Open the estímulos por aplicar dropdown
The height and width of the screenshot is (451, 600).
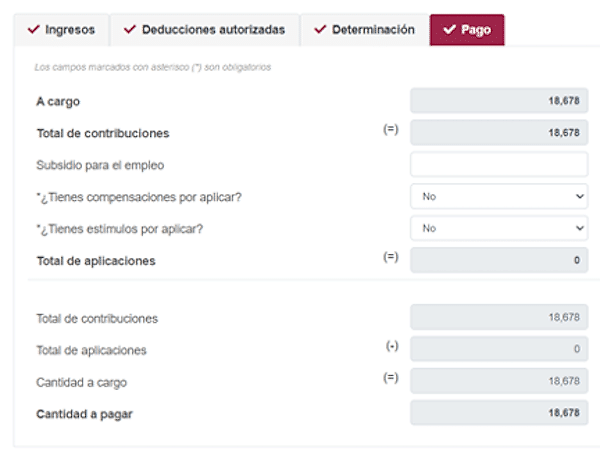499,228
